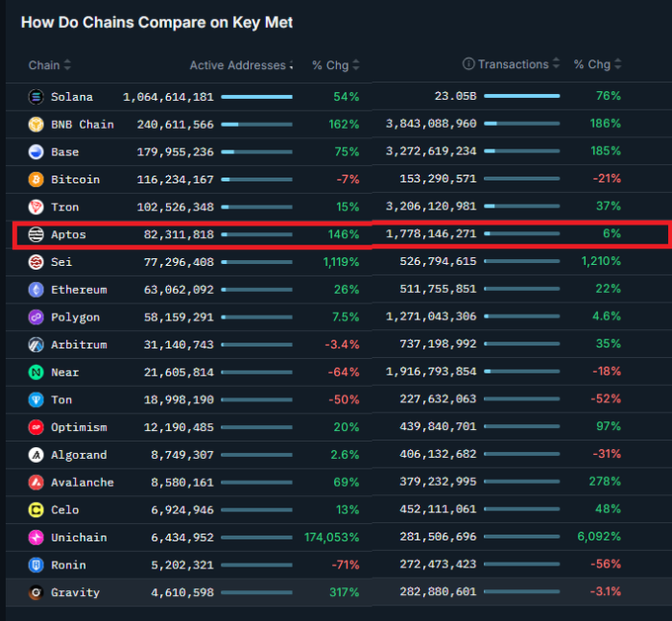Select the Gravity table row
The width and height of the screenshot is (672, 621).
(x=336, y=592)
